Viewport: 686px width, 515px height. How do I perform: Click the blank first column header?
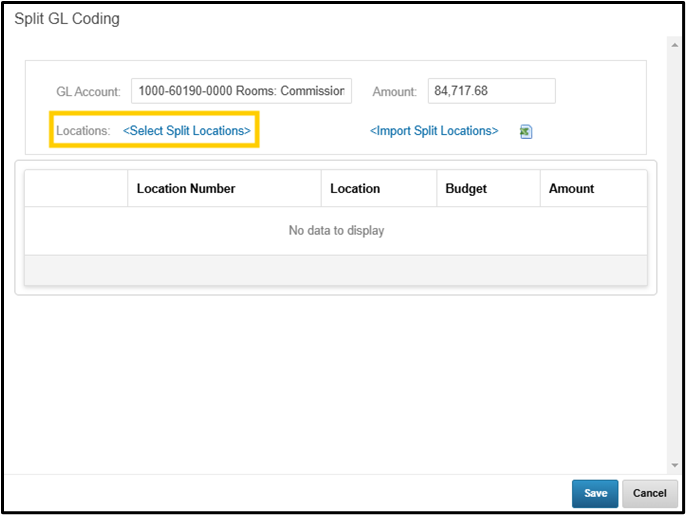click(x=76, y=188)
